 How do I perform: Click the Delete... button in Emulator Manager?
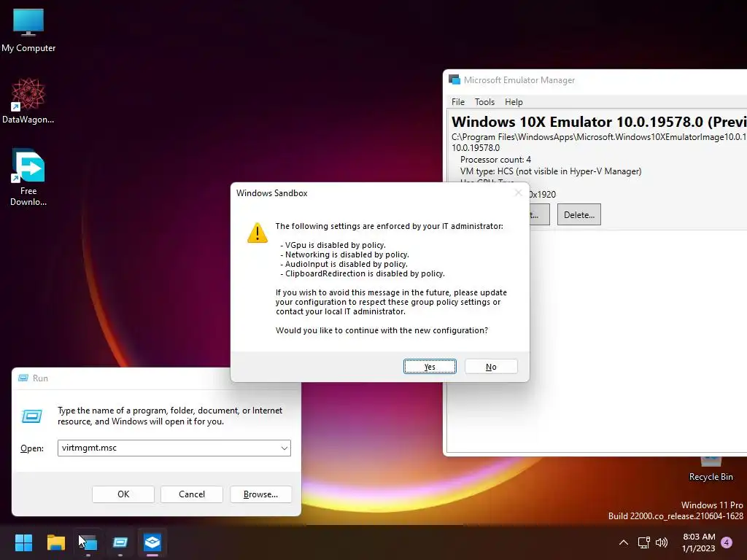click(x=578, y=215)
